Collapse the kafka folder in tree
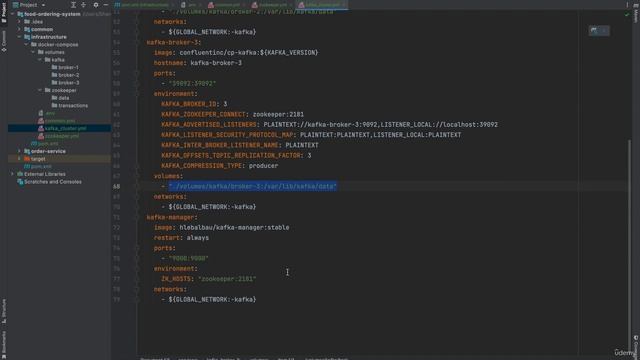640x360 pixels. point(40,60)
